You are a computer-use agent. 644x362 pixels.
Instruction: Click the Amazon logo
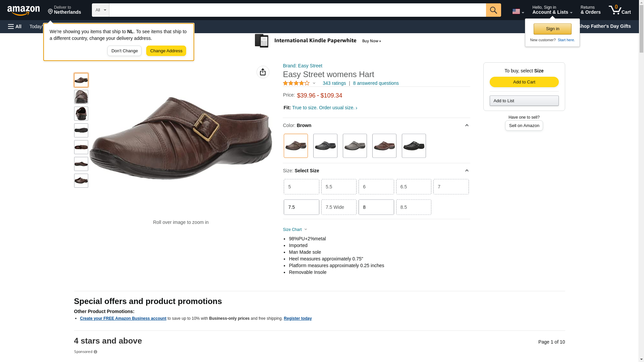point(23,10)
